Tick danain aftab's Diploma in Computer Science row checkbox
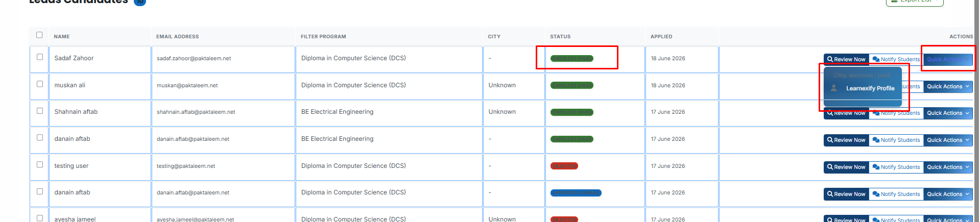 [40, 192]
